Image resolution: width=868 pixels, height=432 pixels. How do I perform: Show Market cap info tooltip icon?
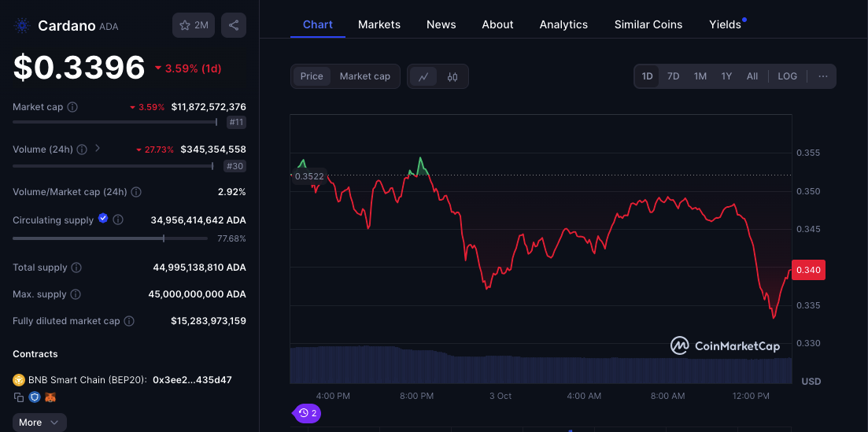coord(72,107)
